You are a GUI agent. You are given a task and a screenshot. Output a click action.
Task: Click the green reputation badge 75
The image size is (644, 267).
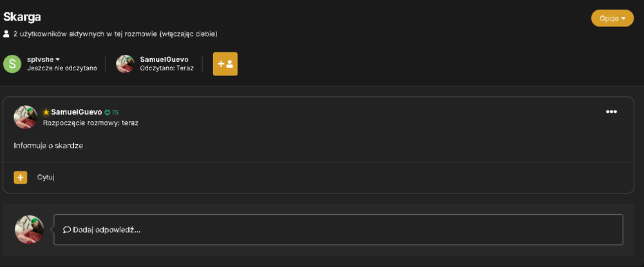pyautogui.click(x=111, y=112)
